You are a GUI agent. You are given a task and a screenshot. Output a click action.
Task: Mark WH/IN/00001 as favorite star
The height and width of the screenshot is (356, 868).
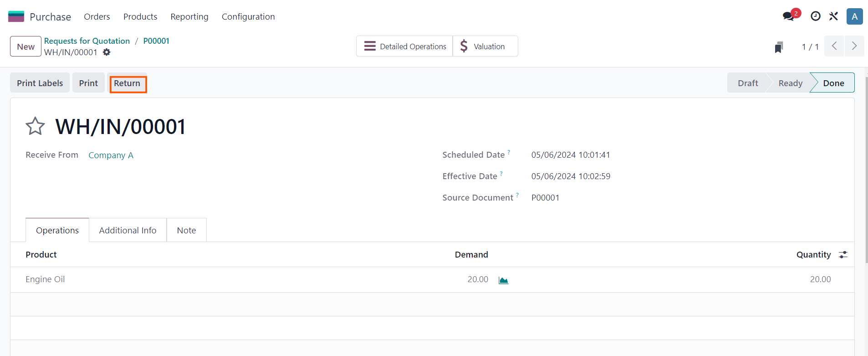tap(35, 126)
